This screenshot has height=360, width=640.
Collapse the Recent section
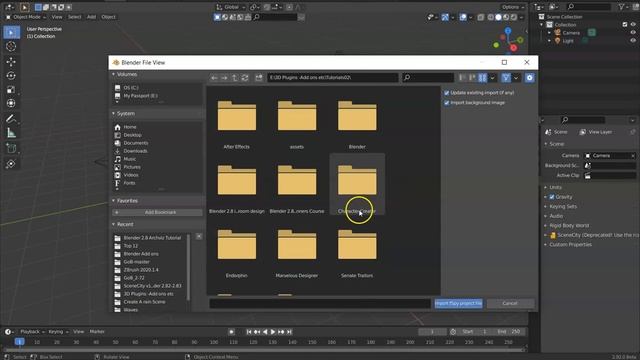(113, 224)
